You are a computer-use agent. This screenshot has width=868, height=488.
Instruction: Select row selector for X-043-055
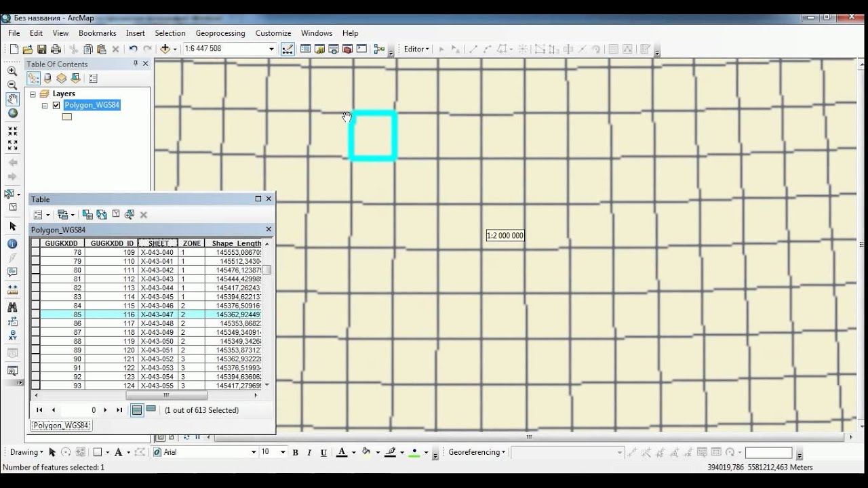point(35,385)
